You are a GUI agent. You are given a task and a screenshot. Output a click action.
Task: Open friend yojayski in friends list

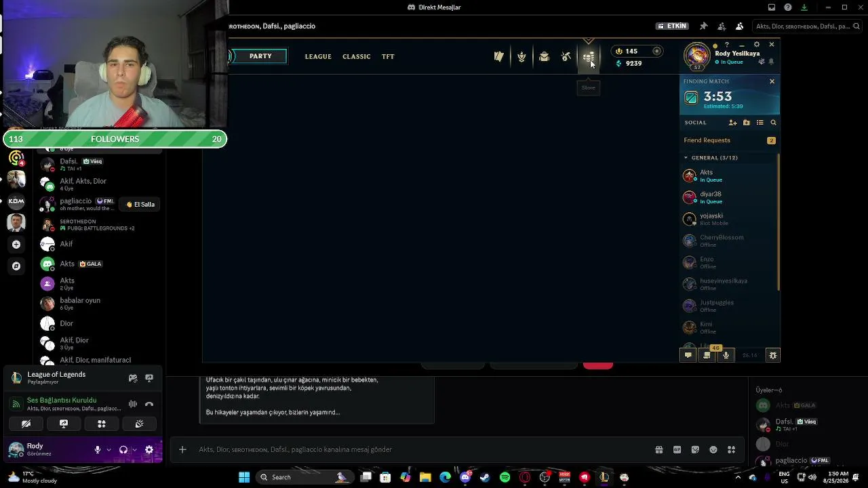point(730,219)
